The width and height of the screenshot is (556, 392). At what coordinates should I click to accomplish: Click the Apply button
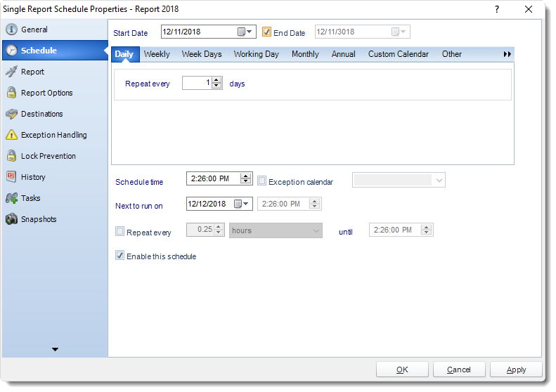(516, 370)
